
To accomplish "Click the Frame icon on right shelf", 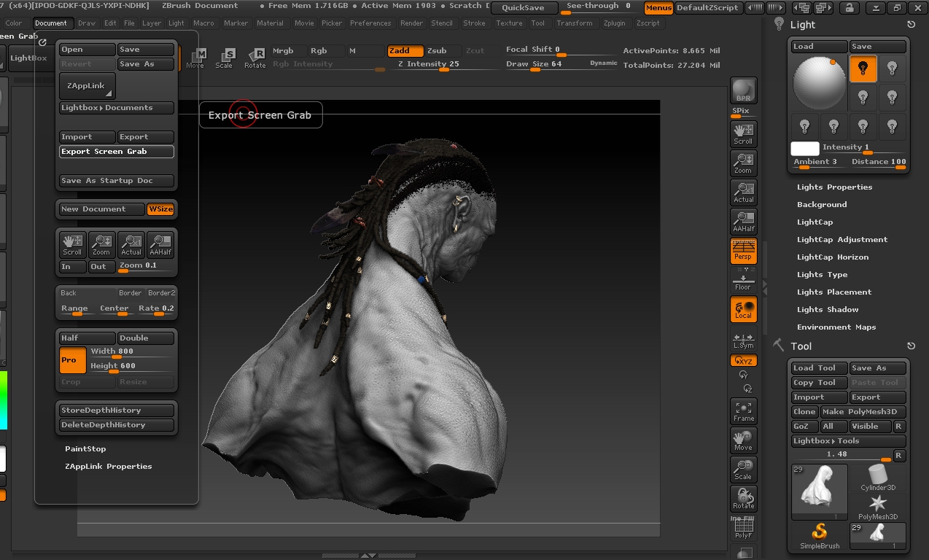I will [743, 411].
